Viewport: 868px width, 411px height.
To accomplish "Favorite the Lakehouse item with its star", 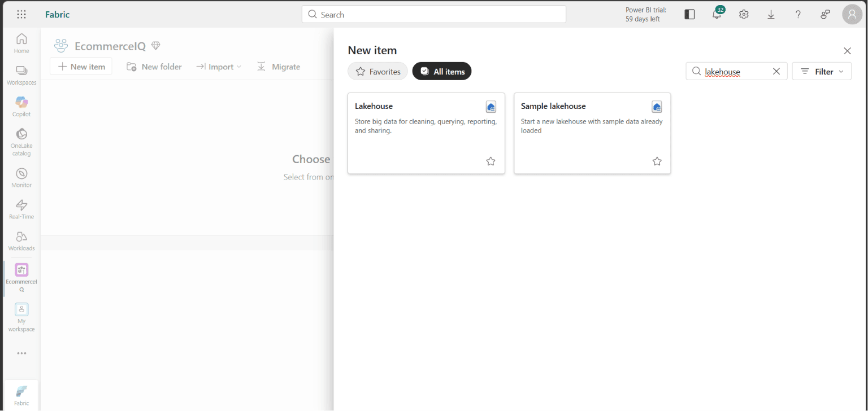I will pyautogui.click(x=491, y=161).
